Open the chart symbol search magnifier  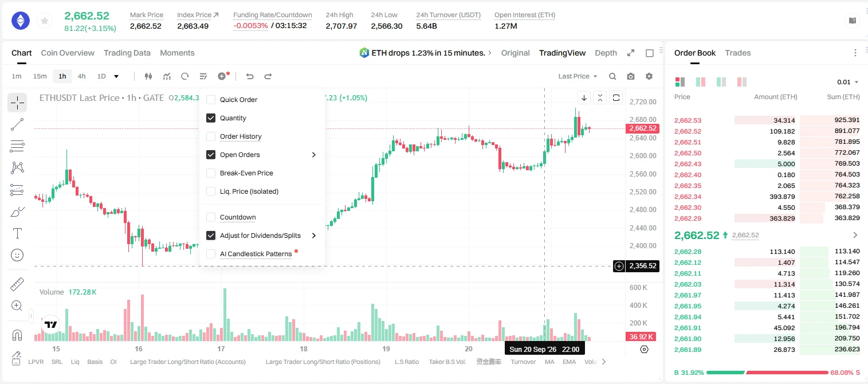coord(612,76)
